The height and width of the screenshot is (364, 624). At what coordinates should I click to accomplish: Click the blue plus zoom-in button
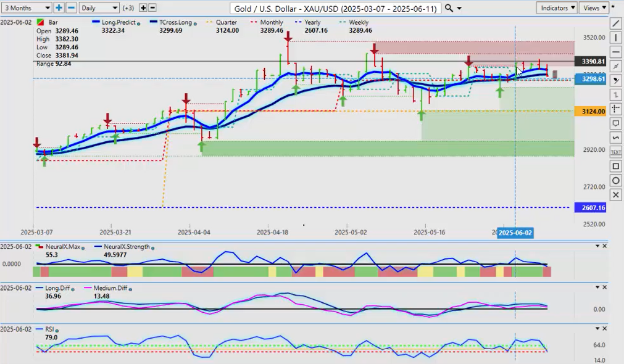point(59,7)
